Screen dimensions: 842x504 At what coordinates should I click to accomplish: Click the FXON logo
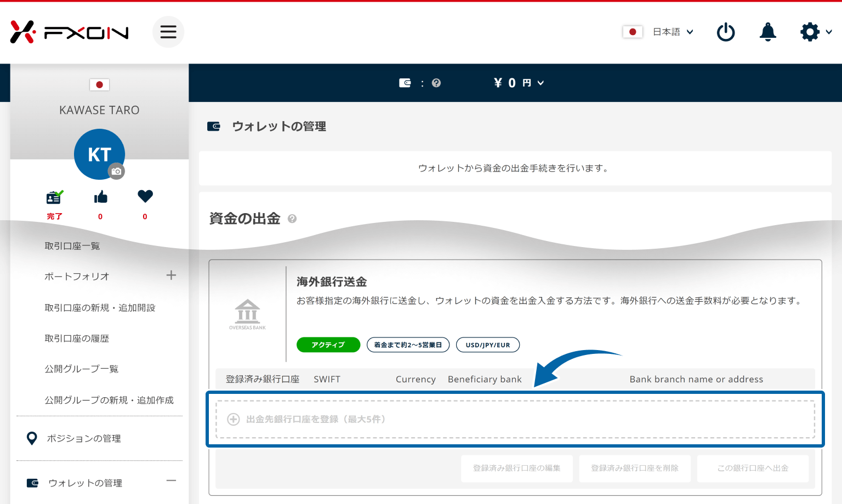(x=70, y=32)
